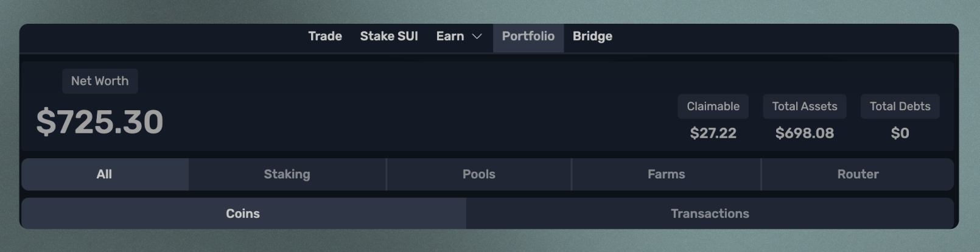Click the $725.30 net worth value
This screenshot has width=980, height=252.
click(100, 122)
